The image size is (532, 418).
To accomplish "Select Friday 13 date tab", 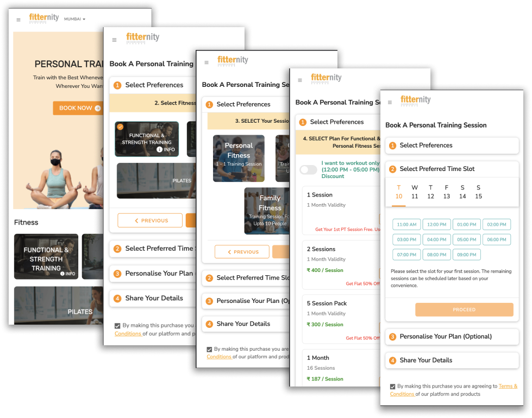I will pos(447,192).
